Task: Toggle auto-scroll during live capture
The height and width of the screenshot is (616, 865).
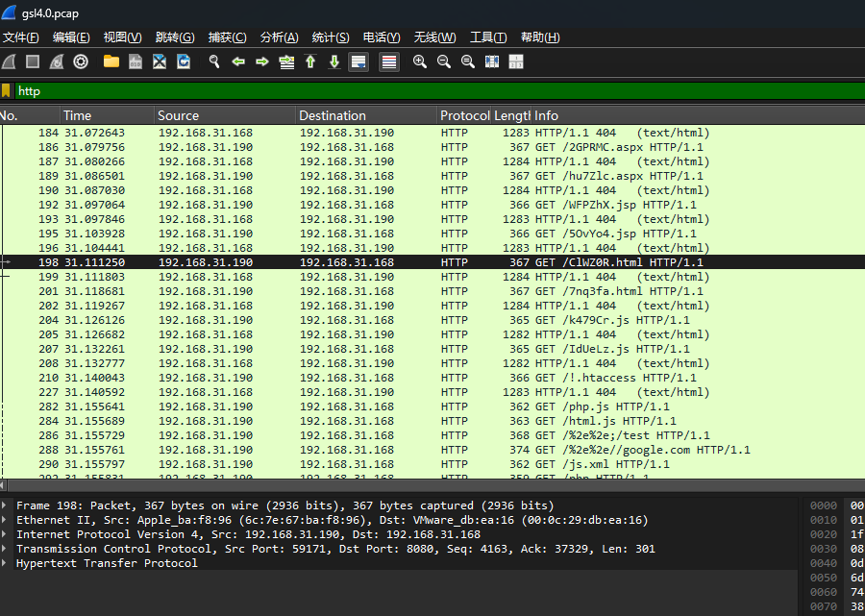Action: point(358,62)
